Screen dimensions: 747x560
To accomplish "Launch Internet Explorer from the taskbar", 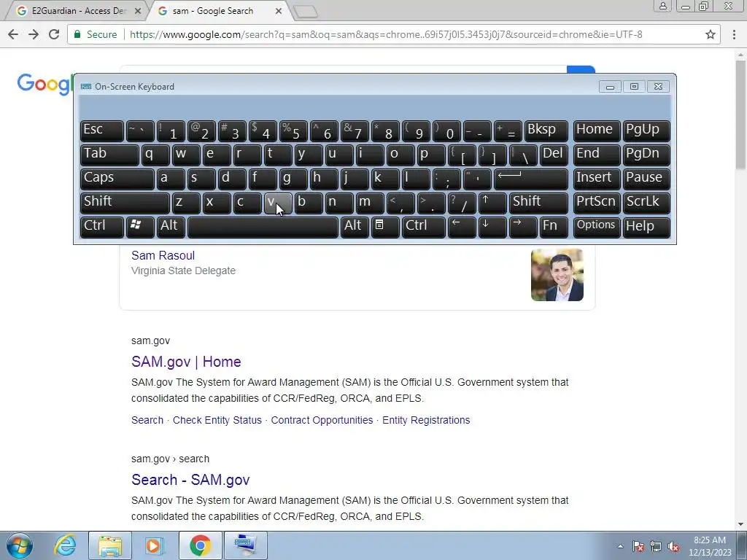I will tap(65, 545).
